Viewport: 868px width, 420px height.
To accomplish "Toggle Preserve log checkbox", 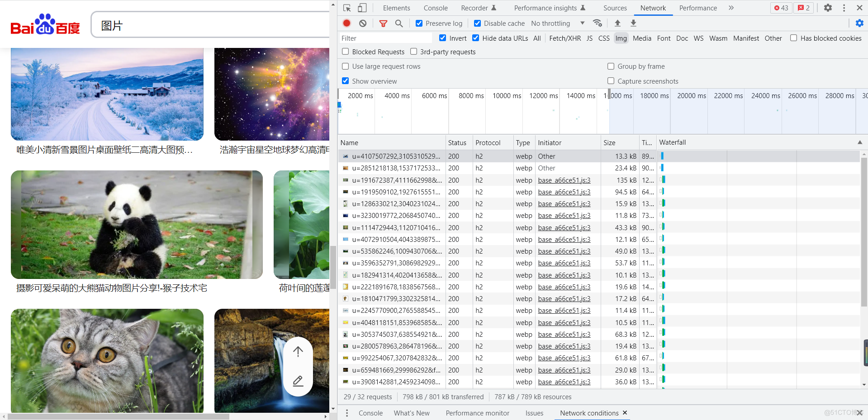I will (419, 23).
